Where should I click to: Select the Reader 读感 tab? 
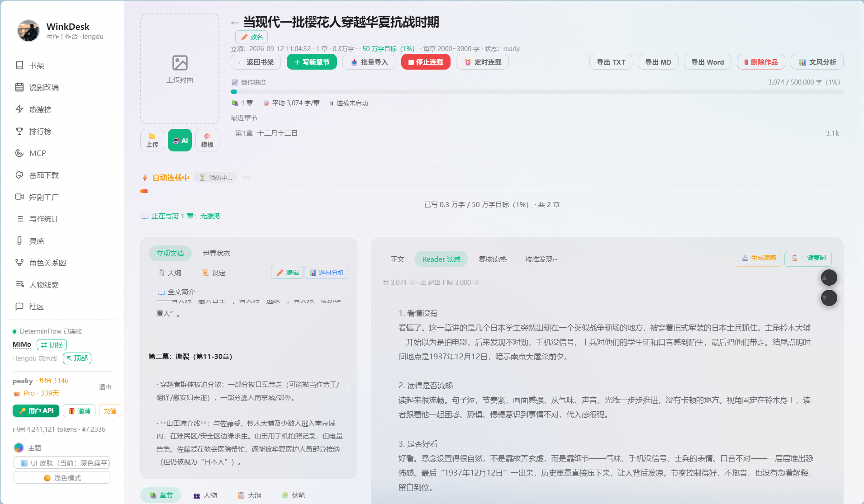point(441,259)
